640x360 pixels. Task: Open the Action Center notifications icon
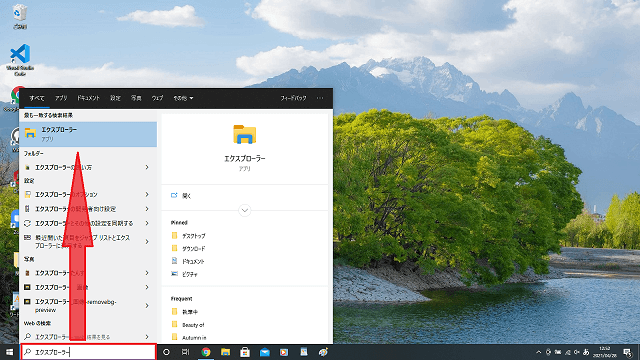tap(628, 352)
